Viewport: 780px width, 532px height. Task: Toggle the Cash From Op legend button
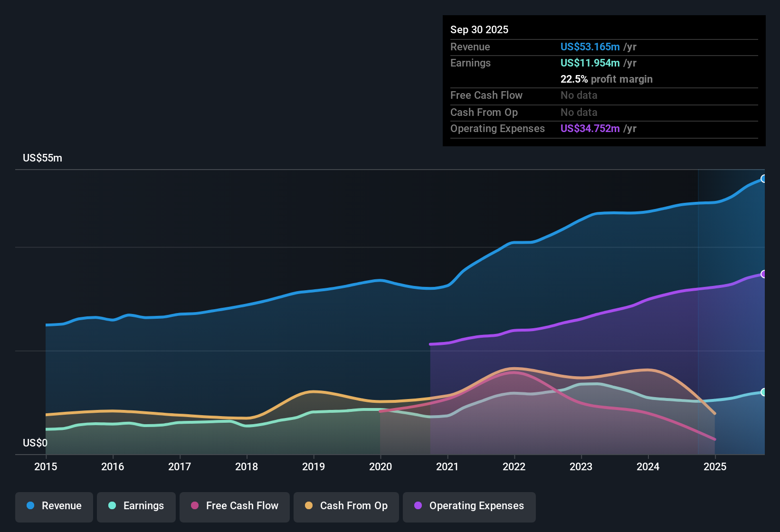(346, 507)
